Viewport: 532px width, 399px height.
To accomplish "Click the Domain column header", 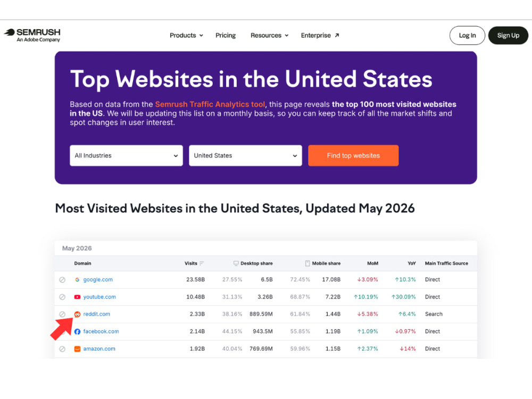I will (x=82, y=263).
